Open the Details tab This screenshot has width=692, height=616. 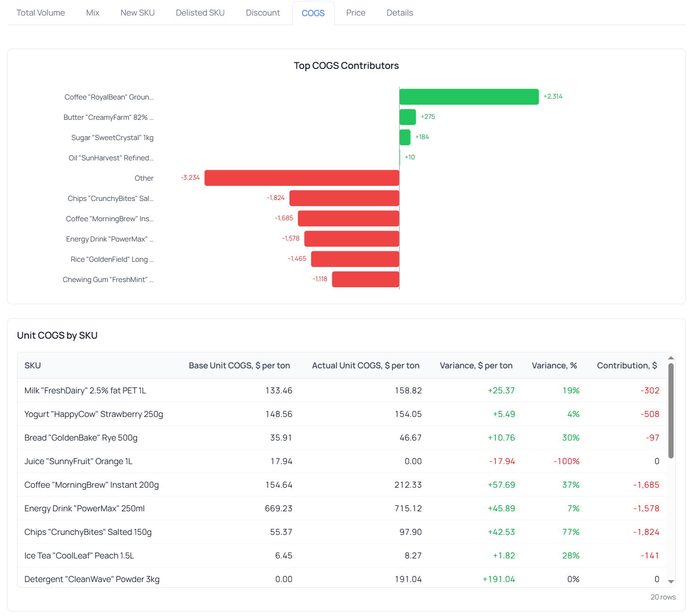[x=399, y=13]
